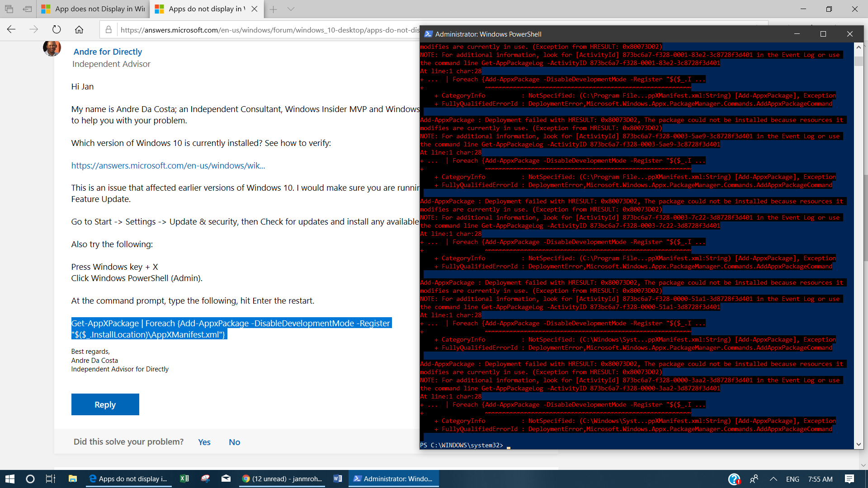Answer Yes to 'Did this solve your problem'
This screenshot has width=868, height=488.
(204, 442)
